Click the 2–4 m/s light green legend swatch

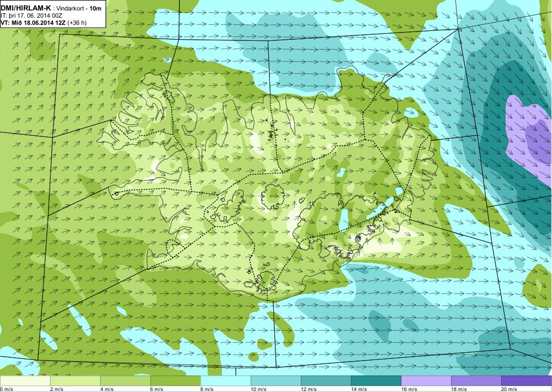75,381
